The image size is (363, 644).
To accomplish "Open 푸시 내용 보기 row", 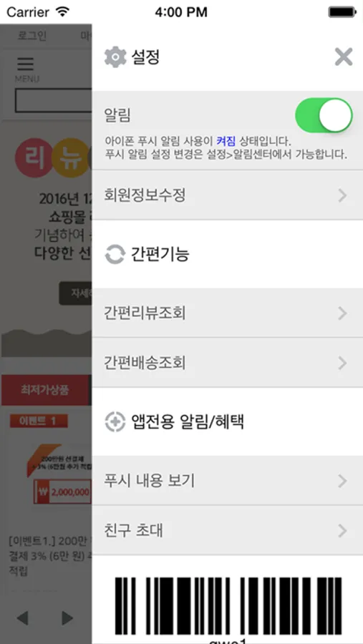I will (228, 481).
